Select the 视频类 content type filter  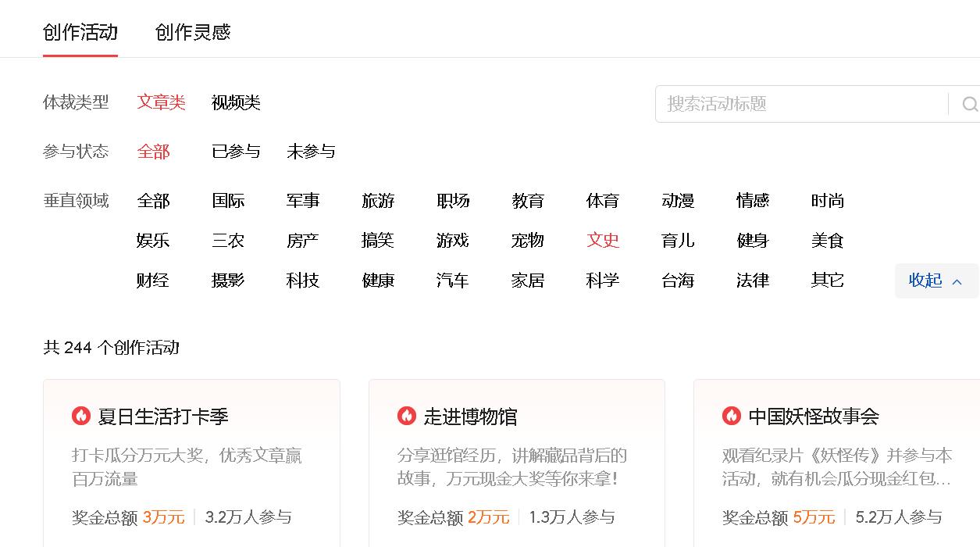(x=235, y=102)
